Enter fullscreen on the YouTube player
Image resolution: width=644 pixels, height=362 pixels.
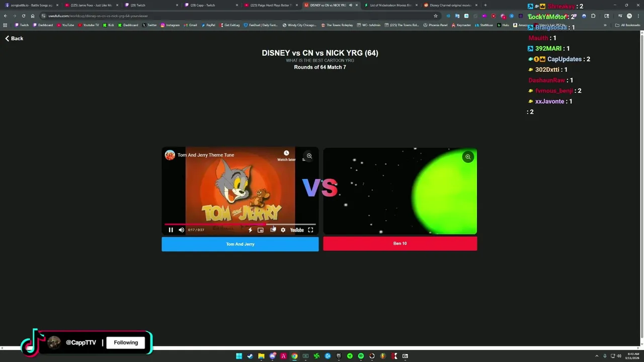point(310,230)
